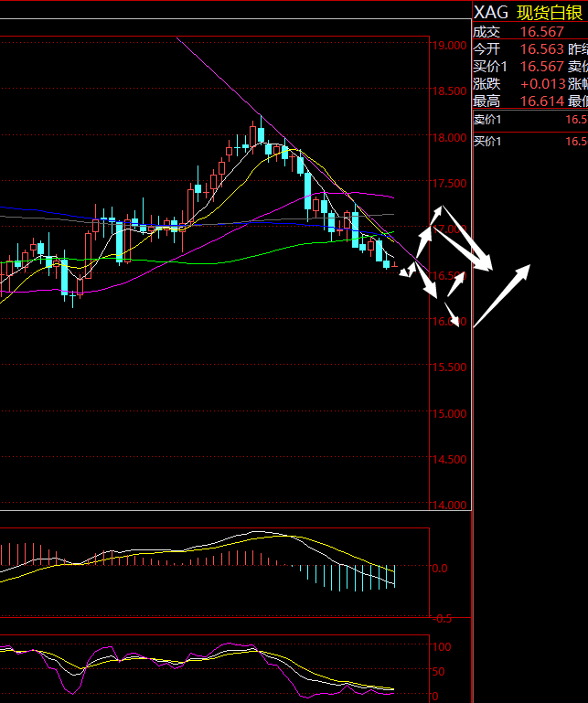Click the 涨跌 change value +0.013
Image resolution: width=588 pixels, height=703 pixels.
pos(542,84)
